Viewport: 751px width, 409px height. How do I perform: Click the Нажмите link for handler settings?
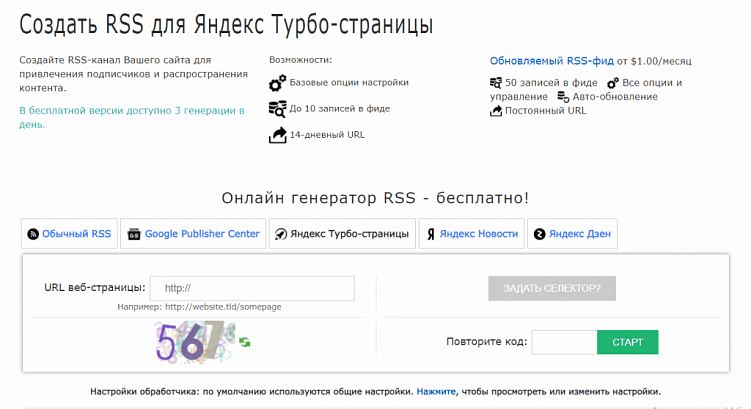pyautogui.click(x=436, y=392)
